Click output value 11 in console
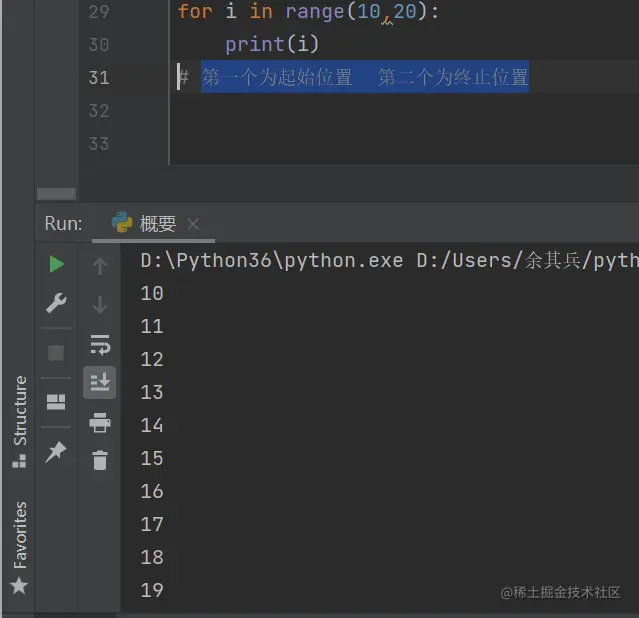The height and width of the screenshot is (618, 639). [x=152, y=326]
